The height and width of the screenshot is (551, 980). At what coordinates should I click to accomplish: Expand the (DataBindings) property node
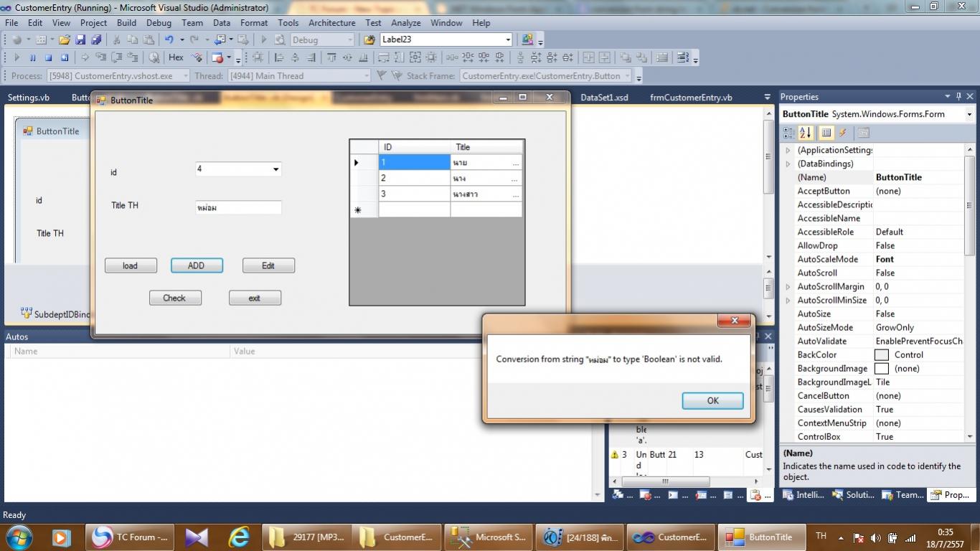[788, 164]
